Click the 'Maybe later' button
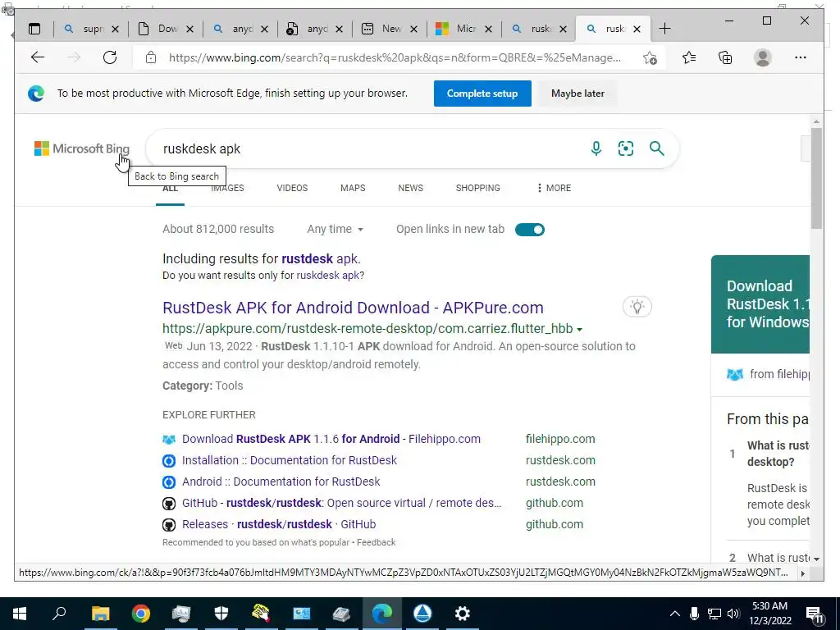The height and width of the screenshot is (630, 840). 577,94
